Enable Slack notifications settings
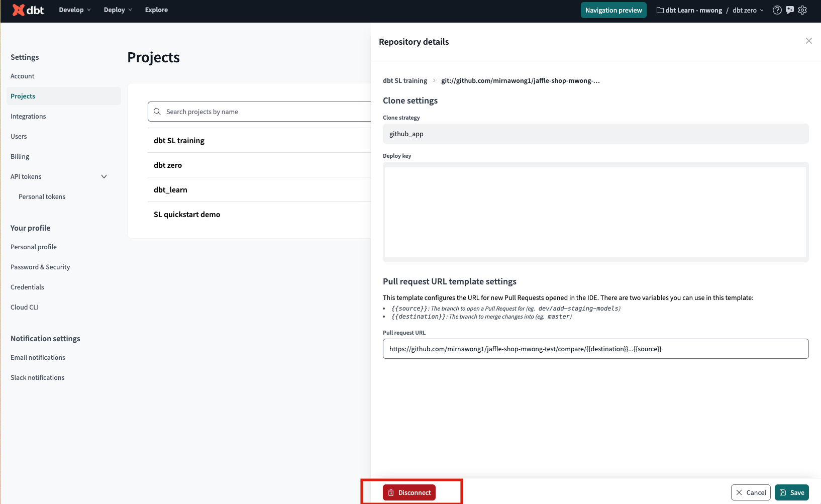The width and height of the screenshot is (821, 504). (37, 377)
